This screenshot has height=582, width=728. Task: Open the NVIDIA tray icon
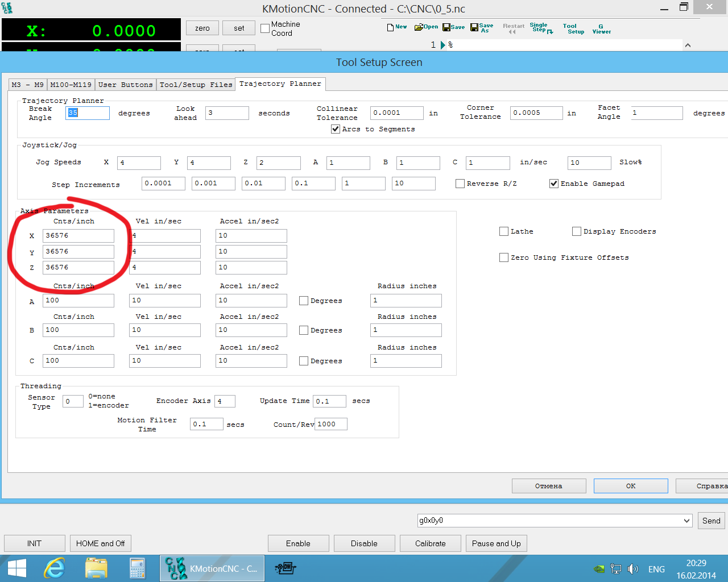(599, 569)
